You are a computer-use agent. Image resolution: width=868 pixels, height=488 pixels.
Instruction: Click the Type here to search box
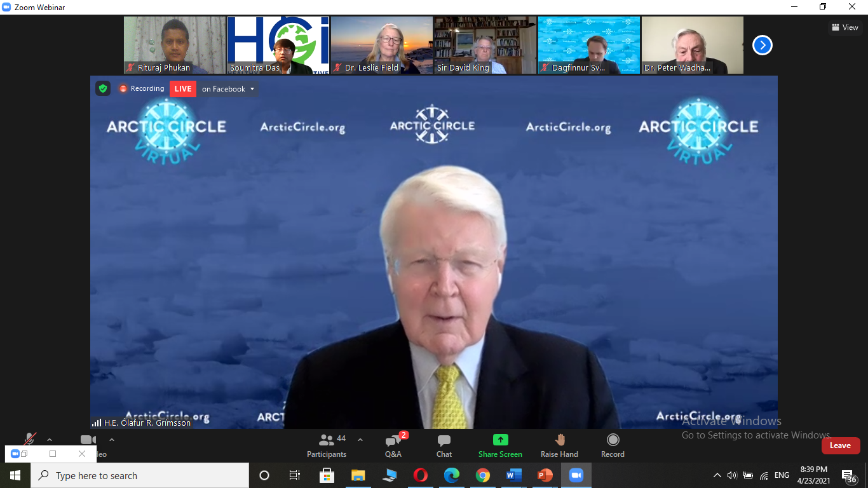click(x=140, y=475)
